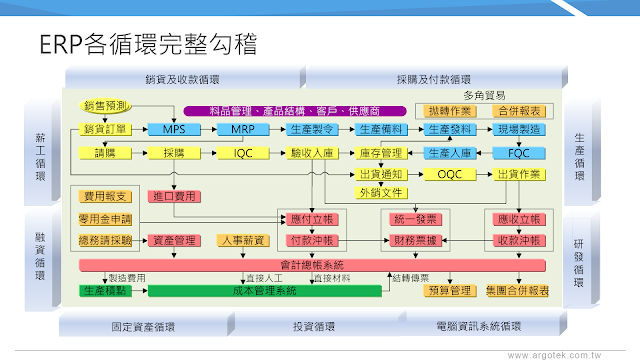Viewport: 640px width, 360px height.
Task: Click the 庫存管理 box
Action: [381, 153]
